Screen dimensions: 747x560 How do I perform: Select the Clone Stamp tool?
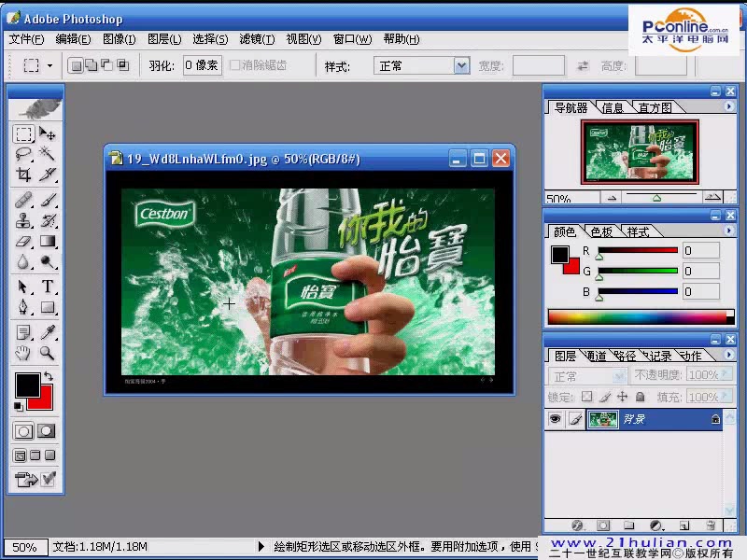click(23, 220)
